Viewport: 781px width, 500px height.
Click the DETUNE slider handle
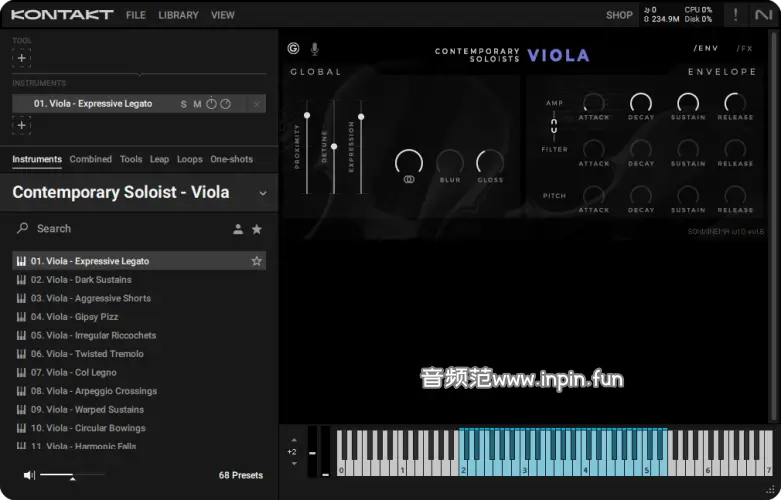click(x=334, y=146)
